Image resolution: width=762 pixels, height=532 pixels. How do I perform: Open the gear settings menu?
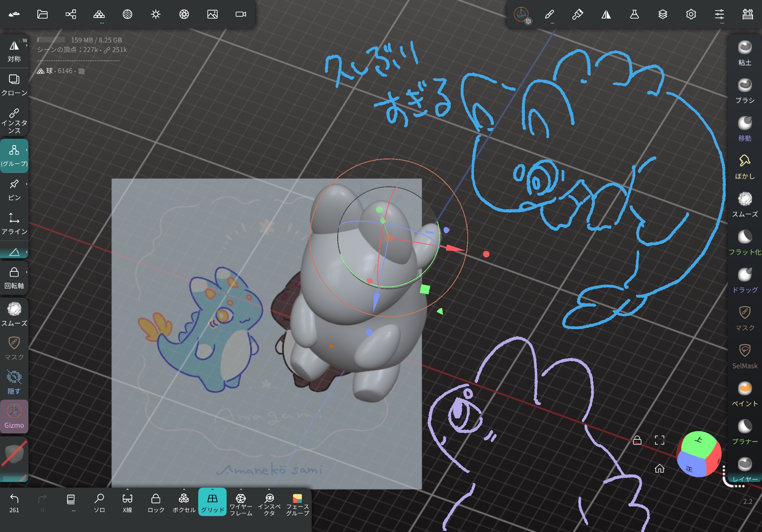tap(691, 14)
